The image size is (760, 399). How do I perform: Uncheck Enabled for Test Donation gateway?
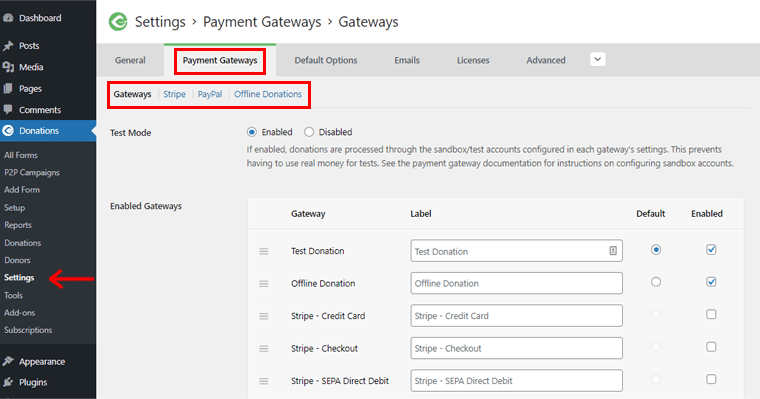click(711, 250)
